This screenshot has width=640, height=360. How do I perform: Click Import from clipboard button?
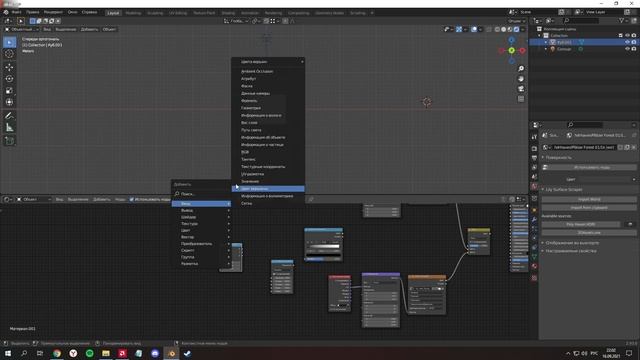point(589,207)
